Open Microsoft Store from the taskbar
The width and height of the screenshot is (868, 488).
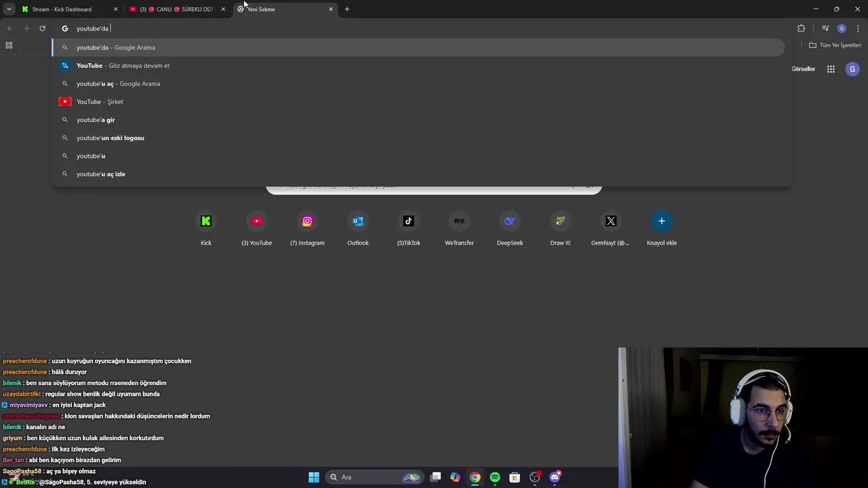tap(515, 477)
